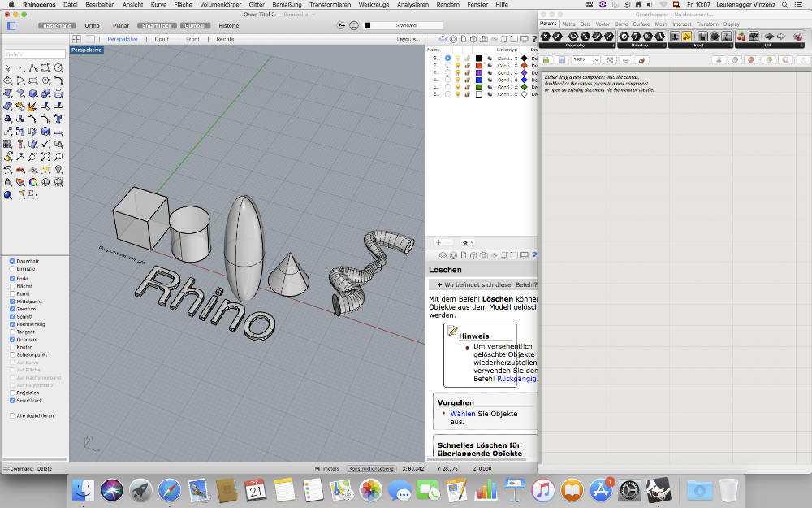The image size is (812, 508).
Task: Switch to four-viewport layout icon
Action: (76, 39)
